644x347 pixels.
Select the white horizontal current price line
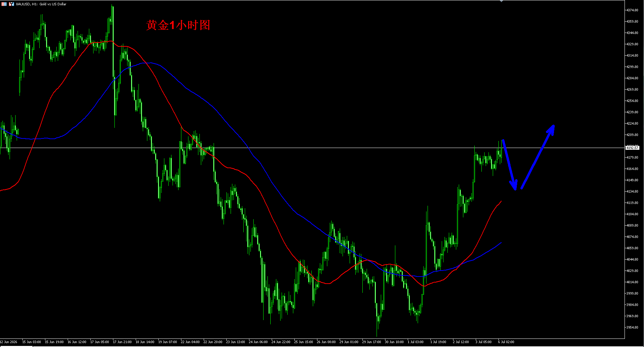pyautogui.click(x=312, y=148)
